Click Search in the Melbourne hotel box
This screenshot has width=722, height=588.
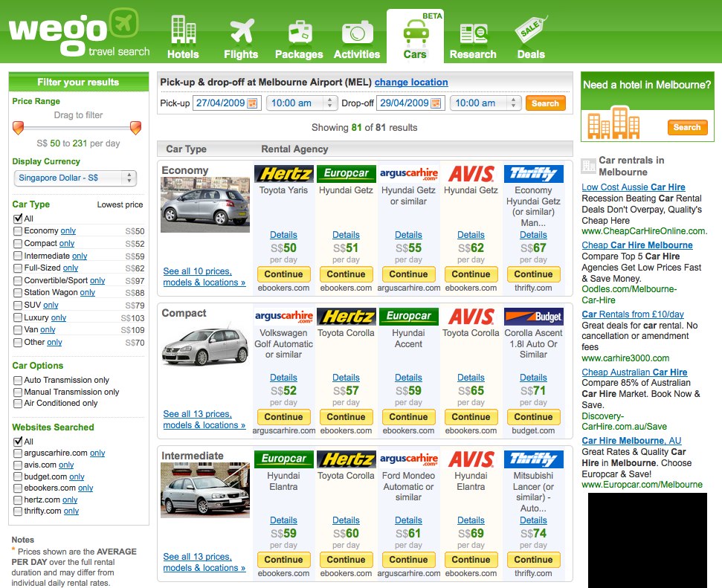click(x=687, y=127)
